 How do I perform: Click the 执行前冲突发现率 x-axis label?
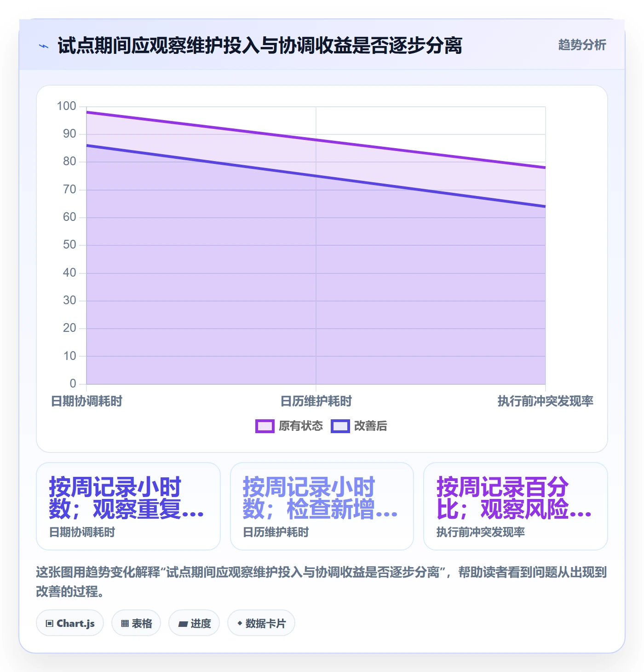[x=546, y=401]
